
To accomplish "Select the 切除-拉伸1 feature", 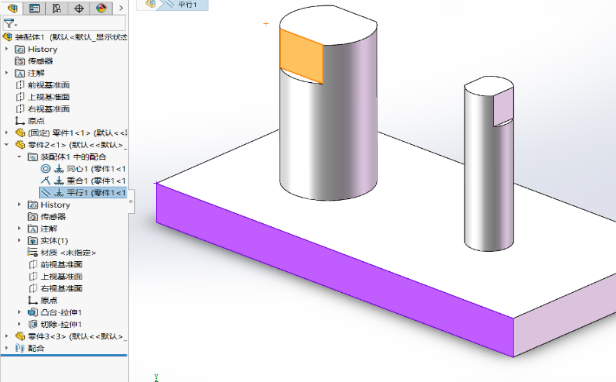I will pos(55,324).
